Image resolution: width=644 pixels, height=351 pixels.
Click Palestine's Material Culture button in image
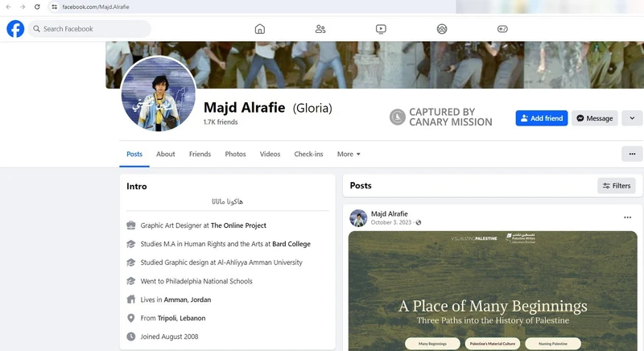coord(493,344)
